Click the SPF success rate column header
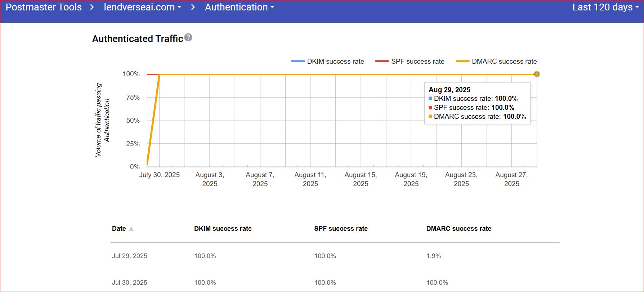This screenshot has width=644, height=292. pyautogui.click(x=341, y=229)
